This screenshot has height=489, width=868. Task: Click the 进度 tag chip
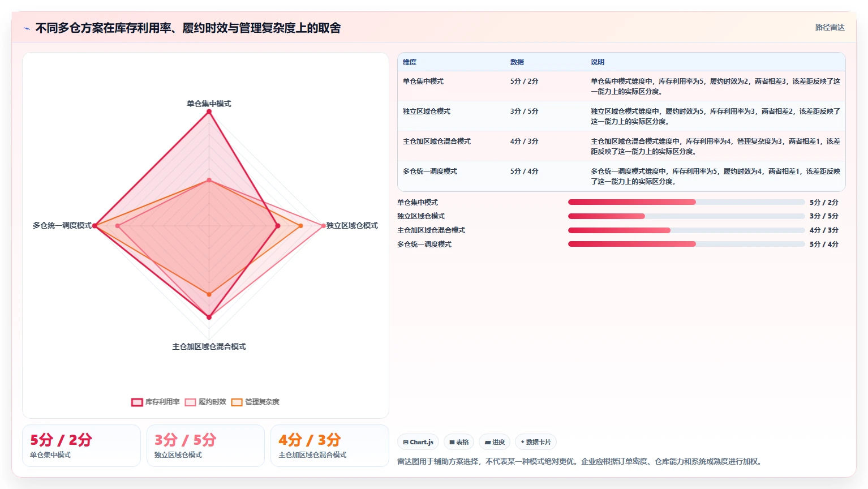[x=495, y=442]
